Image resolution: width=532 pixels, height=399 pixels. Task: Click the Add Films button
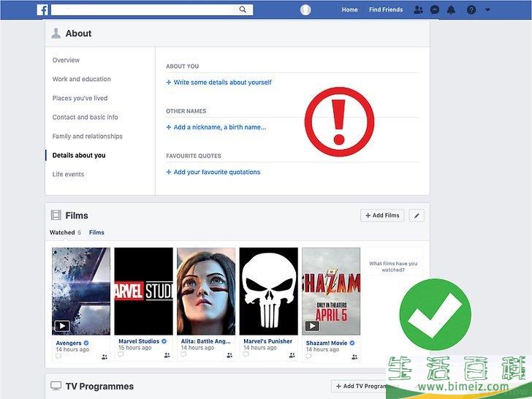[382, 216]
